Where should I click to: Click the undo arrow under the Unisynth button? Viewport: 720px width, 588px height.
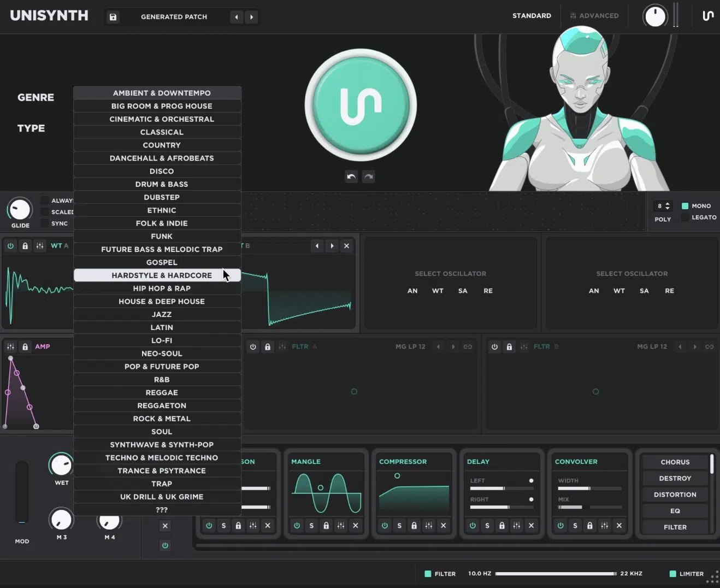tap(351, 177)
